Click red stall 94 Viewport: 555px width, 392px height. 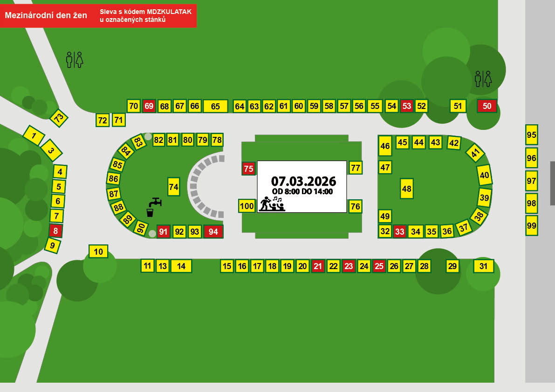213,231
